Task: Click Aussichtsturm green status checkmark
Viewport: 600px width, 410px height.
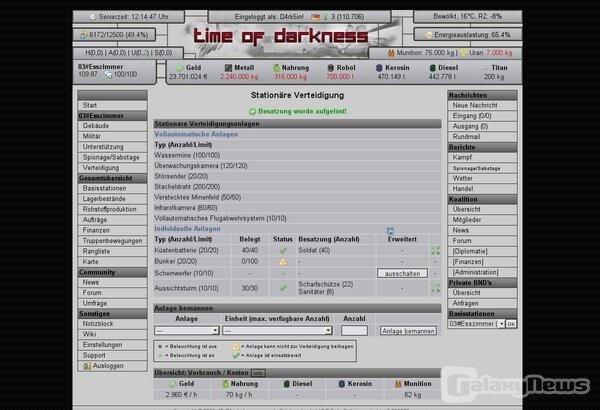Action: [283, 288]
